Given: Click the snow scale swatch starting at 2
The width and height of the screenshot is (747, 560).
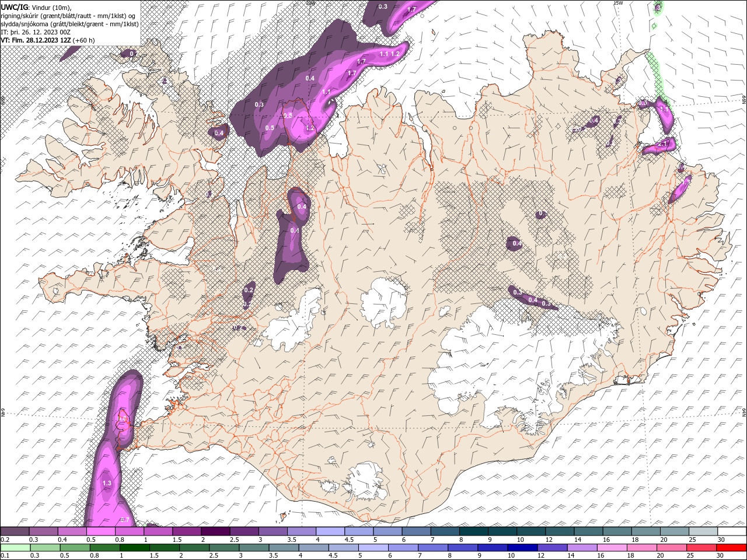Looking at the screenshot, I should [215, 531].
